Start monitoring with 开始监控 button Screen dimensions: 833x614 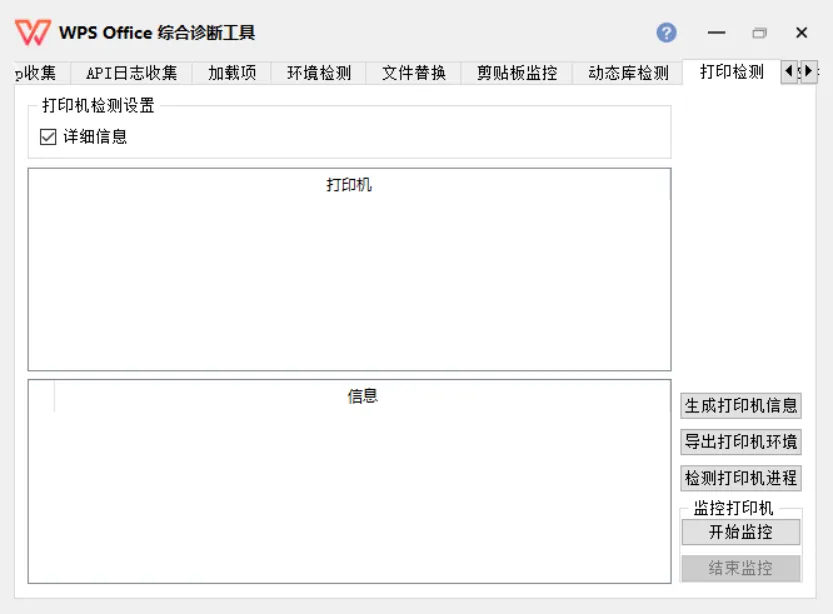(741, 532)
